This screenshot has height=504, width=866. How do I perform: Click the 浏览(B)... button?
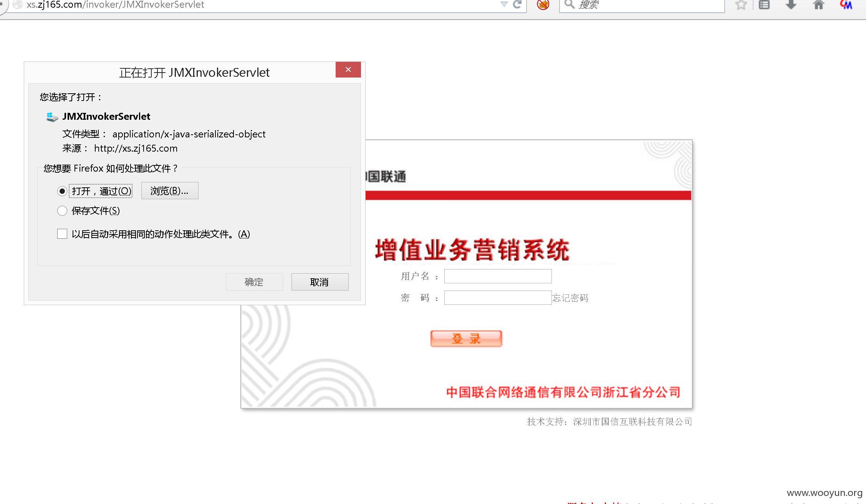[170, 191]
